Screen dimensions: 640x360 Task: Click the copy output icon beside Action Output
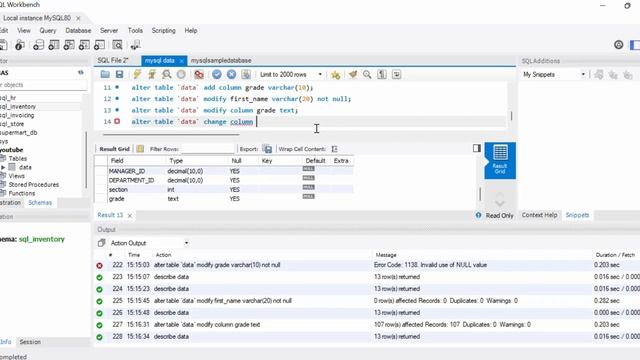tap(101, 243)
